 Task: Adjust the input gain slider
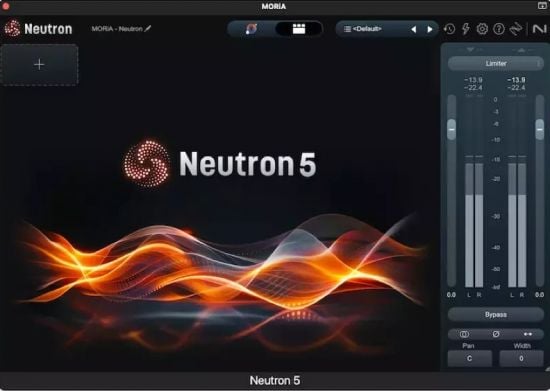click(452, 129)
